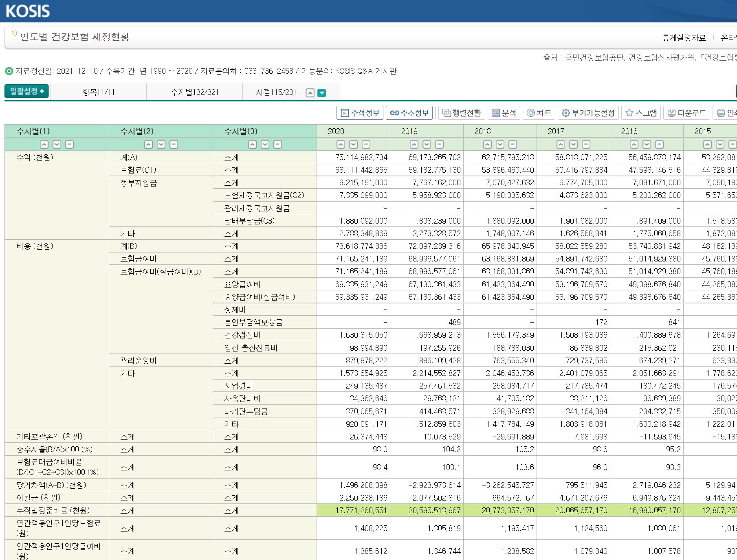Select the 항목[1/1] tab
Screen dimensions: 737x560
[98, 92]
